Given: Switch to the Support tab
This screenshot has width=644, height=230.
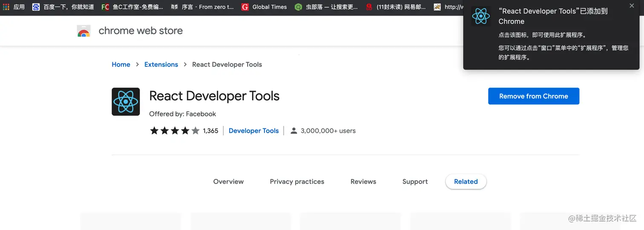Looking at the screenshot, I should (415, 182).
